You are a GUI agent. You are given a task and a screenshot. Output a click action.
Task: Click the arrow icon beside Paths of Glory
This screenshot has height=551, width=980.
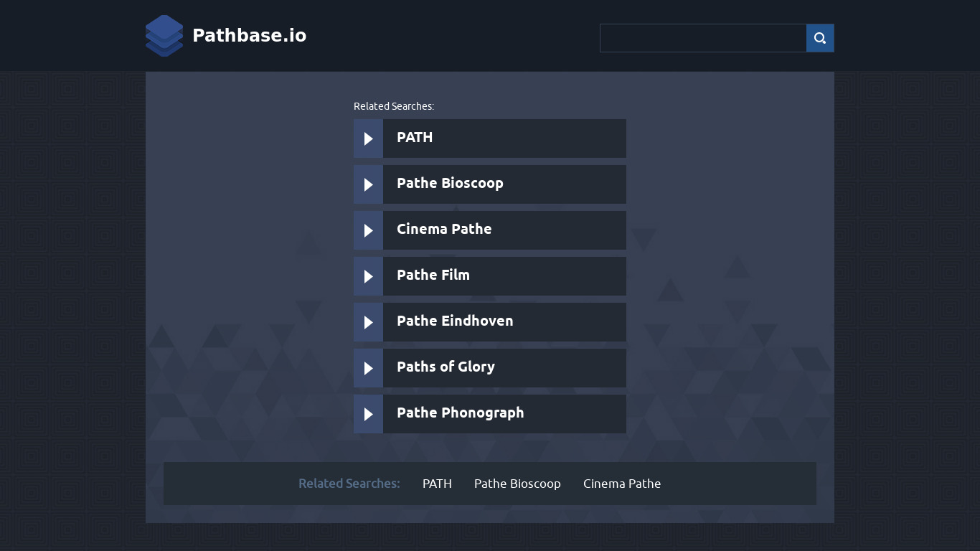pos(368,368)
